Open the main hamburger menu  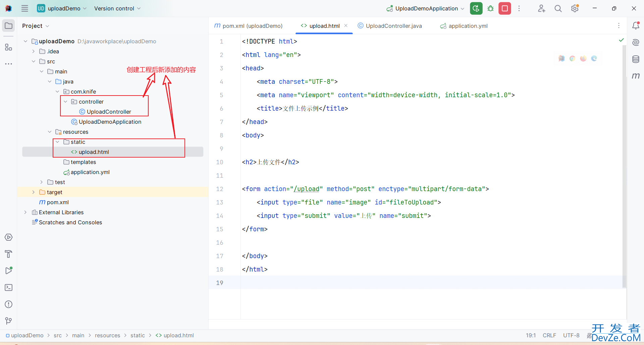25,8
